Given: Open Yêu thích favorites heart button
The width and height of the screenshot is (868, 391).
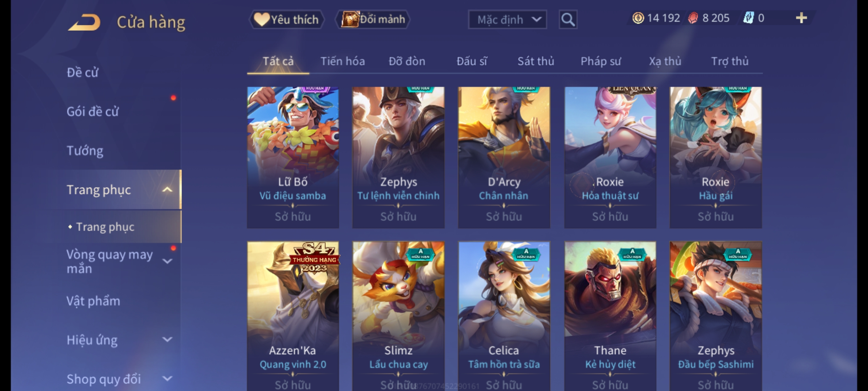Looking at the screenshot, I should 287,20.
